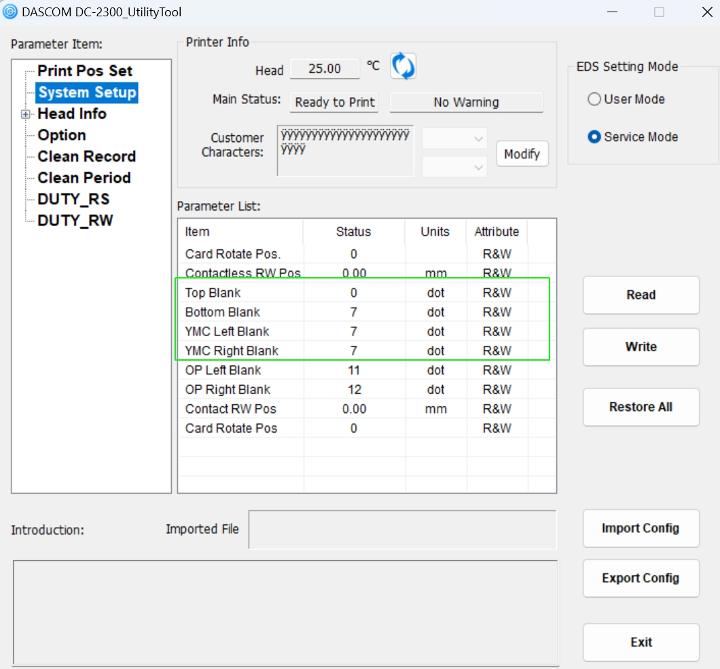Open the lower Customer Characters dropdown
The image size is (720, 669).
[455, 167]
